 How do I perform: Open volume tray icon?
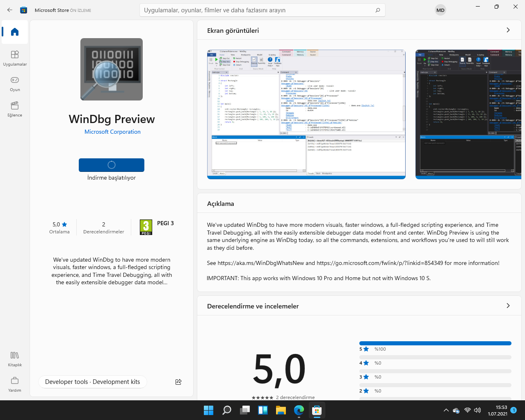point(477,410)
